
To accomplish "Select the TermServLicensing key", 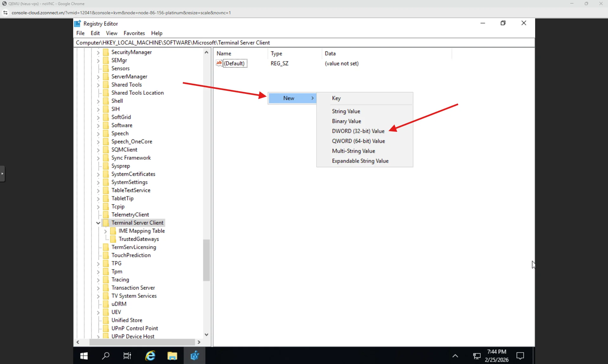I will coord(134,247).
